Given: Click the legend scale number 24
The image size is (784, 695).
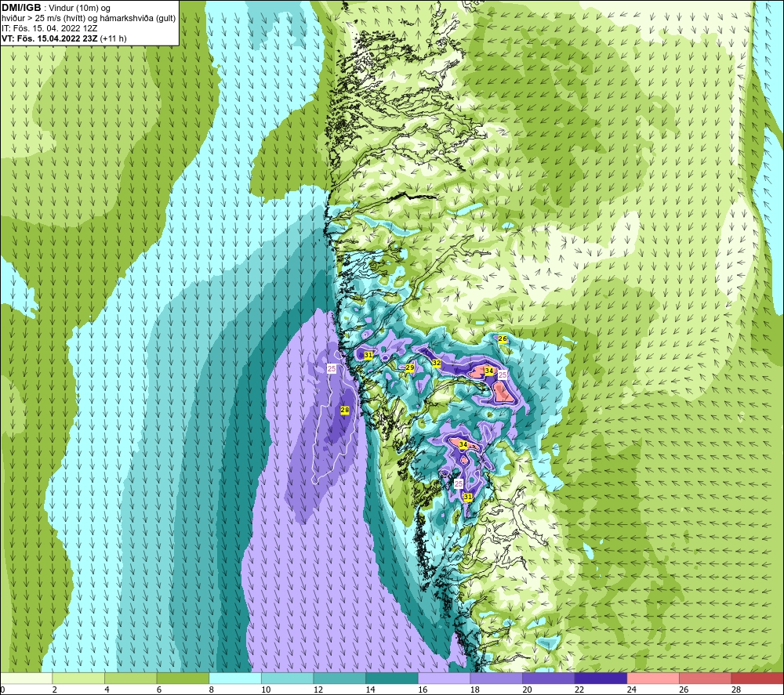Looking at the screenshot, I should click(x=631, y=690).
